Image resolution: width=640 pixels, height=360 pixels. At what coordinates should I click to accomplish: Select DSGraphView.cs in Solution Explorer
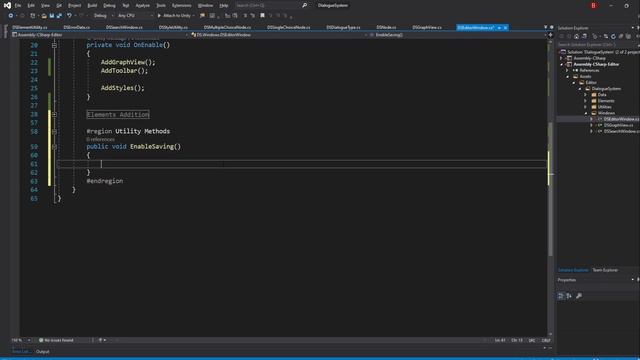[618, 125]
